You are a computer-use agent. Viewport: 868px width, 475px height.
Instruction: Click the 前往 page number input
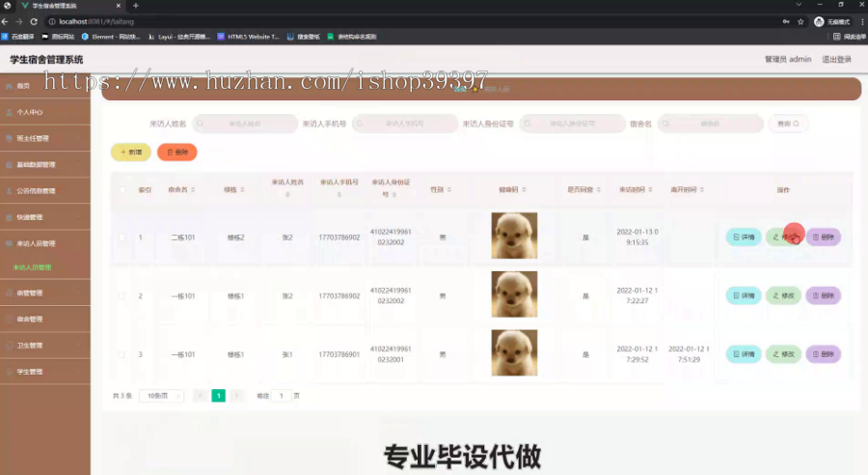click(x=282, y=396)
